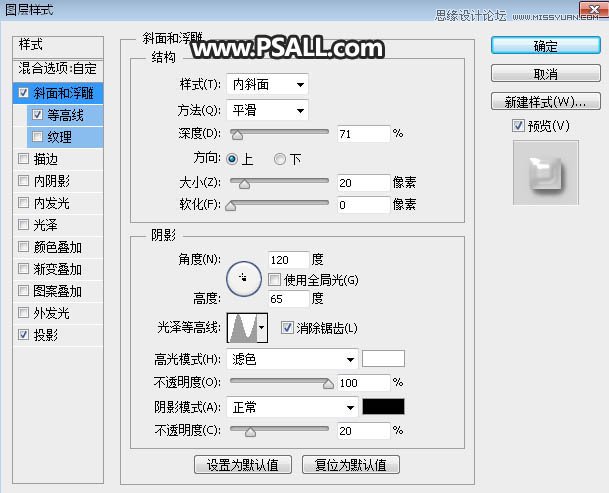Viewport: 609px width, 493px height.
Task: Click the layer style preview thumbnail
Action: pos(546,172)
